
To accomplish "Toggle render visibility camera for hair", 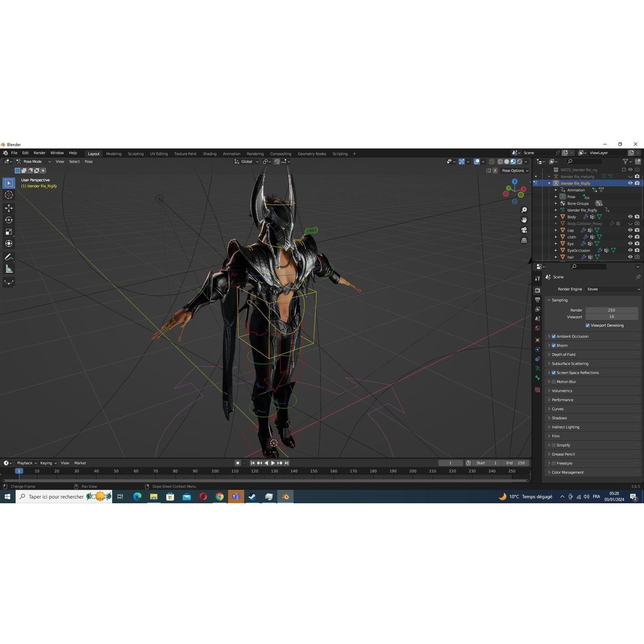I will click(x=637, y=257).
